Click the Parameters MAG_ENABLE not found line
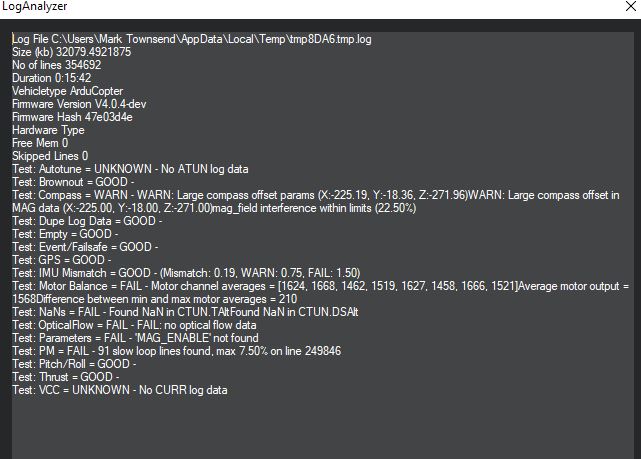641x459 pixels. [x=135, y=338]
